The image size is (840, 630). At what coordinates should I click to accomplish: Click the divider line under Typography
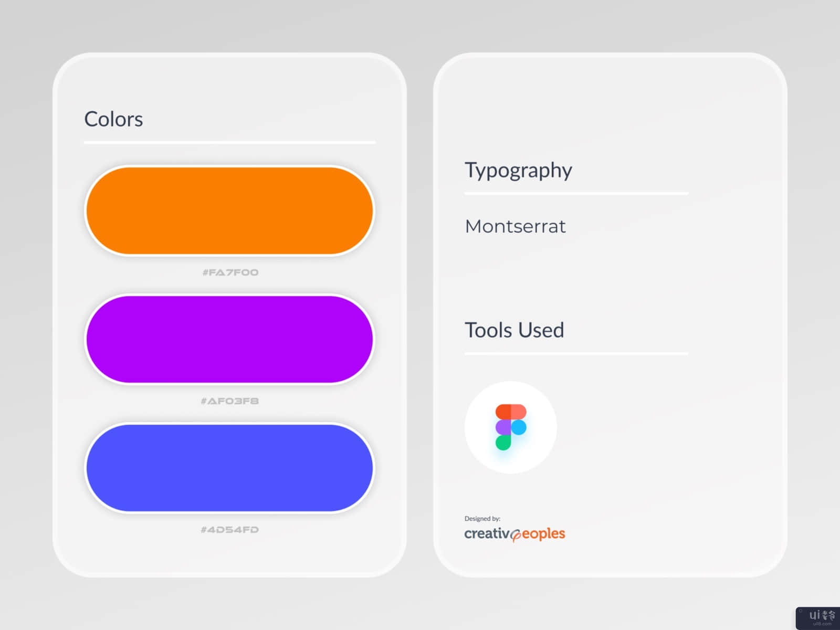pyautogui.click(x=576, y=194)
